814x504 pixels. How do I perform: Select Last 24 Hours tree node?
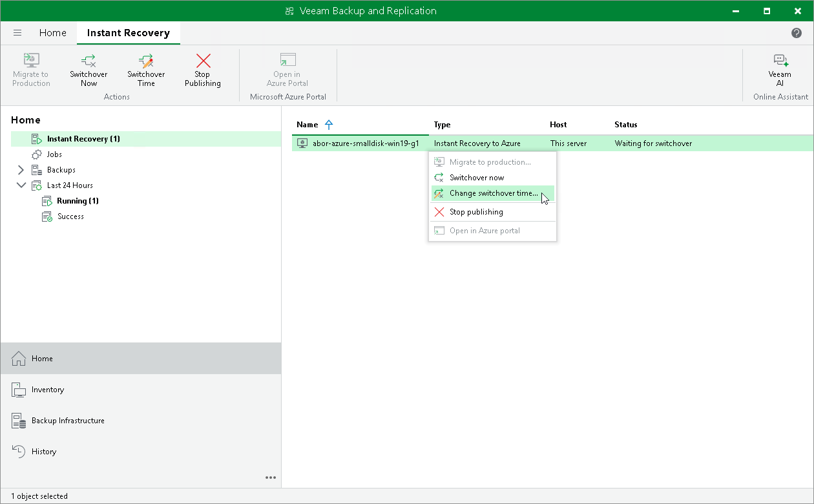70,185
